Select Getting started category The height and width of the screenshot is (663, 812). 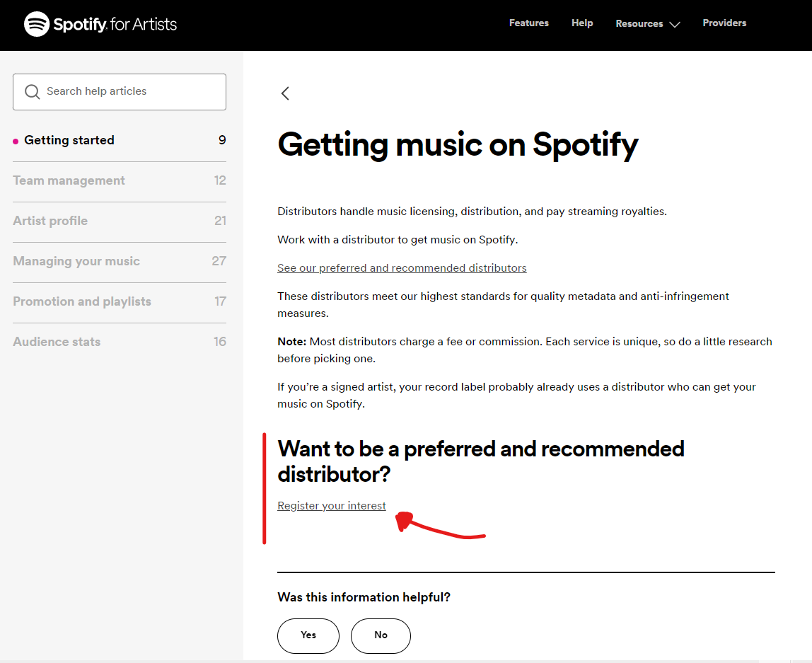[x=120, y=140]
